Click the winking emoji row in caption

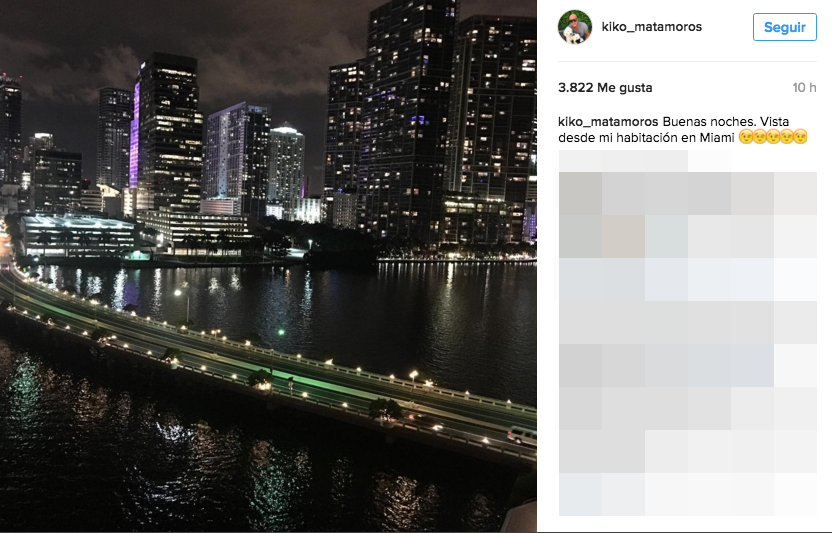click(773, 137)
